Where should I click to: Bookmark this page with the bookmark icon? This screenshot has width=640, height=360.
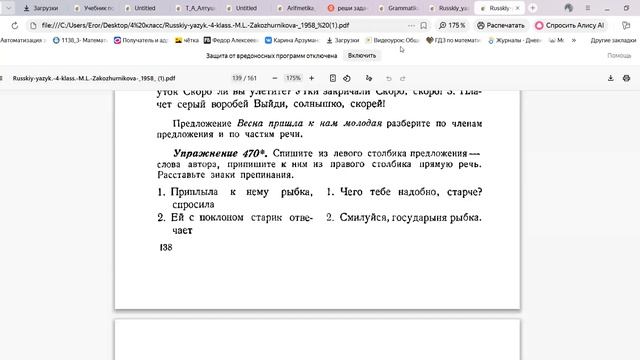(x=424, y=25)
